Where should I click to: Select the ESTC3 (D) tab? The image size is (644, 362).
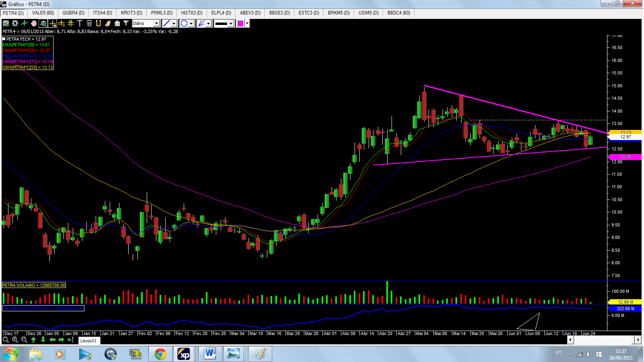pos(309,13)
